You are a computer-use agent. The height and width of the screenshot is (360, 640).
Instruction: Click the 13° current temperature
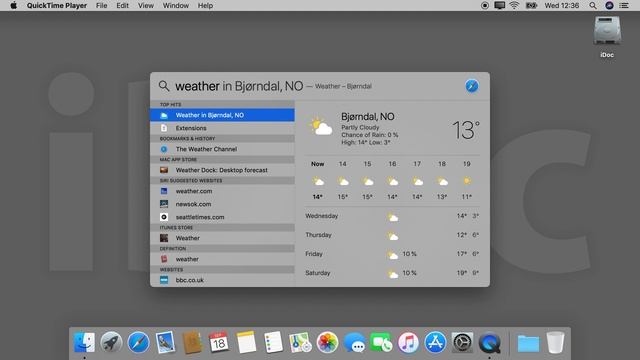pyautogui.click(x=466, y=130)
